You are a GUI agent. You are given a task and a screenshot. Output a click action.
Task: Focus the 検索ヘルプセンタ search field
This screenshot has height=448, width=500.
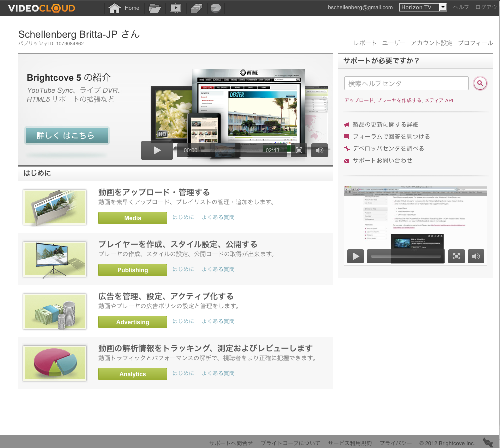(406, 83)
